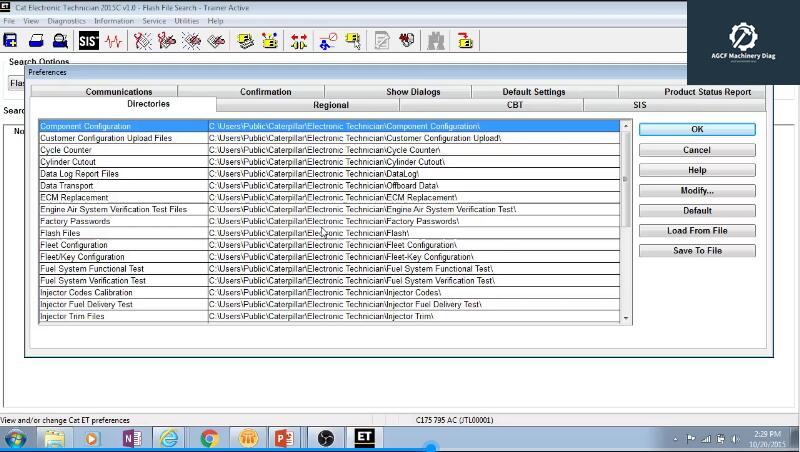800x452 pixels.
Task: Select the Factory Passwords row
Action: [330, 221]
